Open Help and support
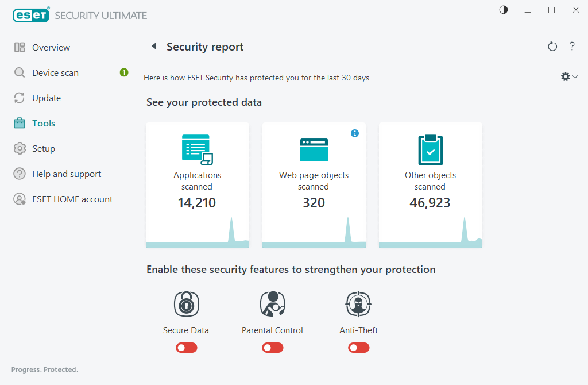This screenshot has height=385, width=588. coord(67,174)
